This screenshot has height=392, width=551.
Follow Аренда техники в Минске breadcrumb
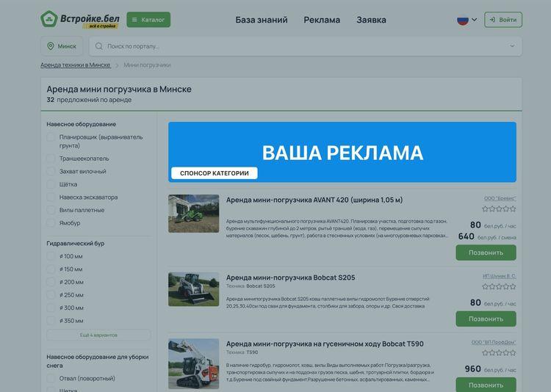[x=76, y=65]
